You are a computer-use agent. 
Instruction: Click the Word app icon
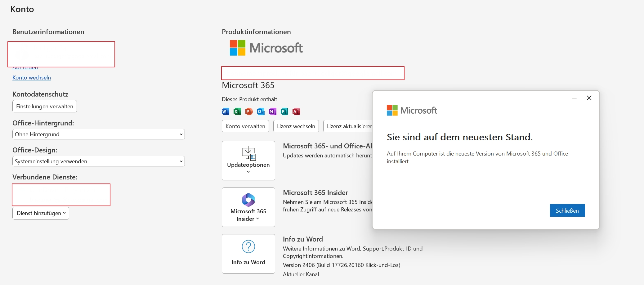pos(226,111)
